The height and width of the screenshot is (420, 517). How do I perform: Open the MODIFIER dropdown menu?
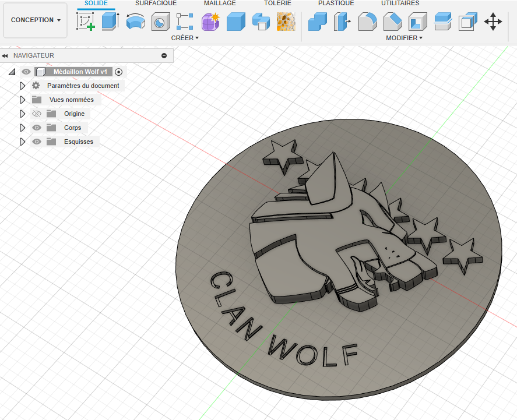coord(404,38)
